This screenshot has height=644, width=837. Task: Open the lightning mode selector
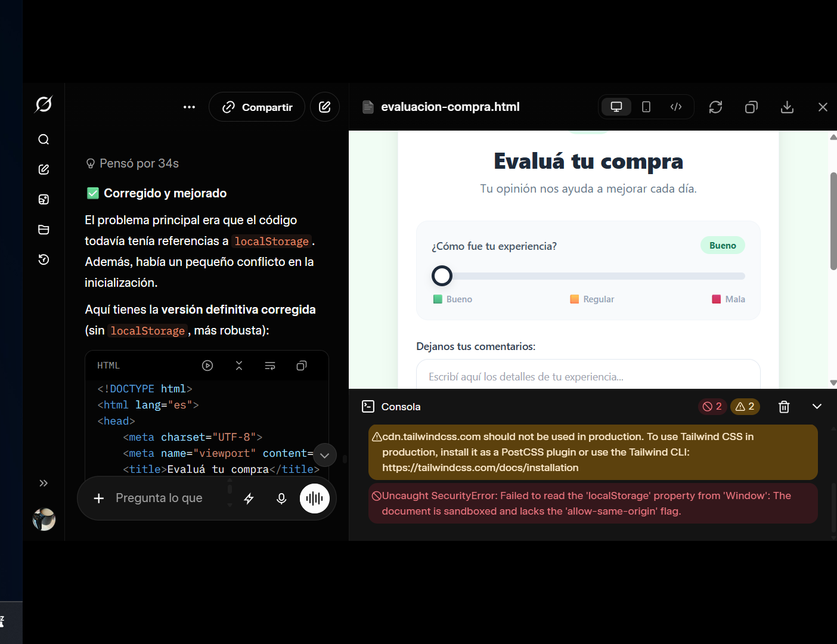pyautogui.click(x=249, y=499)
